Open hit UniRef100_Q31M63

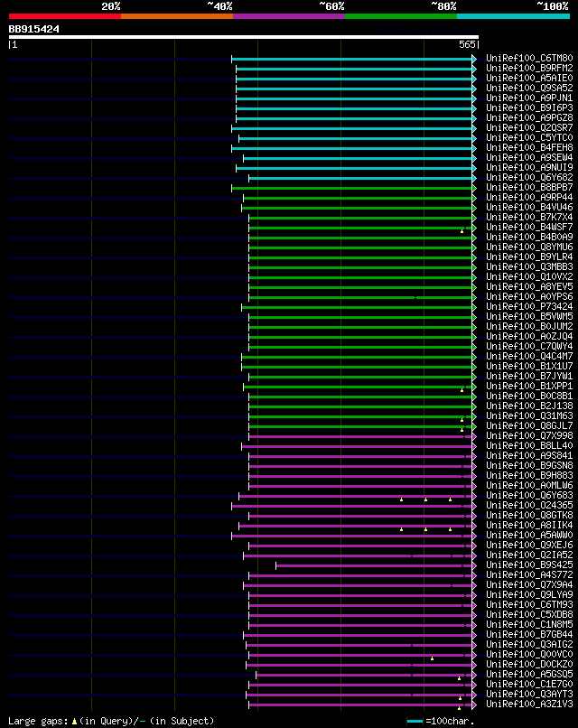[x=529, y=416]
